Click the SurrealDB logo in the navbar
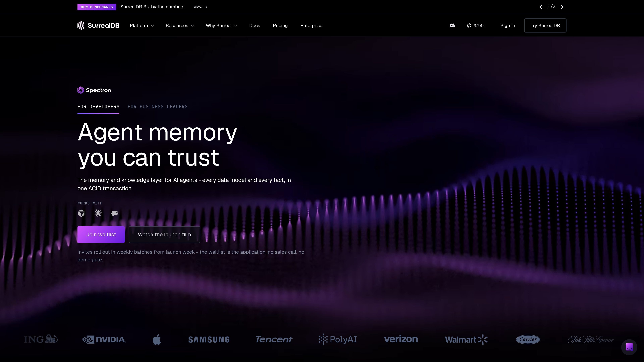Screen dimensions: 644x362 98,25
